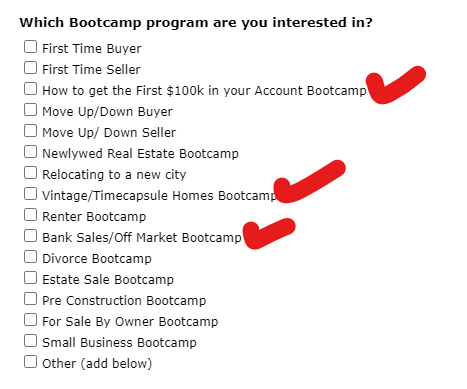
Task: Tick the Divorce Bootcamp checkbox
Action: (x=30, y=257)
